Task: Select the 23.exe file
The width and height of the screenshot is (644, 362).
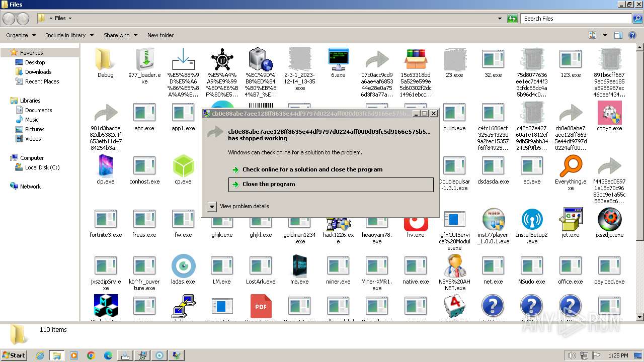Action: [454, 59]
